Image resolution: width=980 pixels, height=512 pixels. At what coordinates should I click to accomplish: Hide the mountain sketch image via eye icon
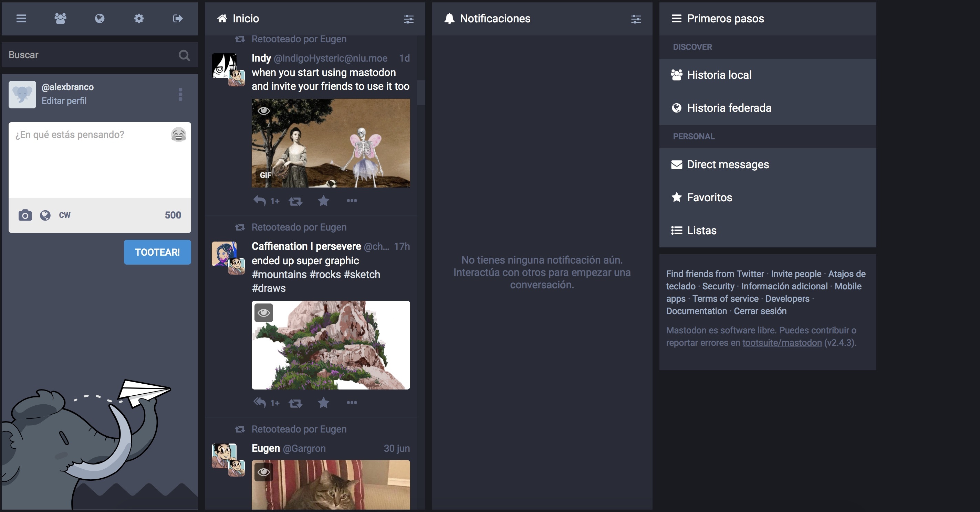coord(264,313)
